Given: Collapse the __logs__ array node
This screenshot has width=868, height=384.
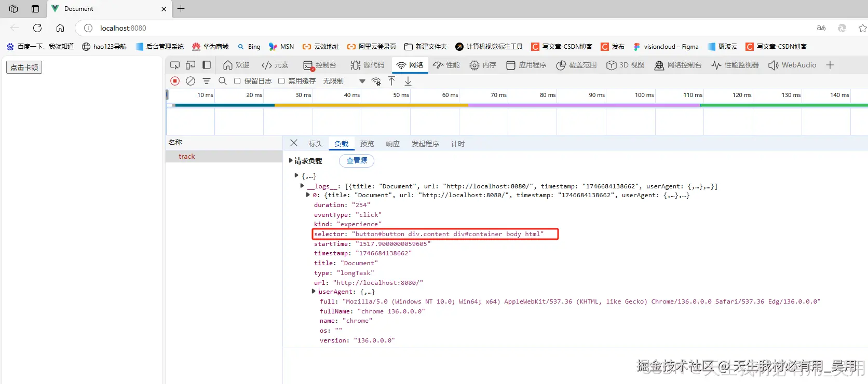Looking at the screenshot, I should pyautogui.click(x=302, y=186).
